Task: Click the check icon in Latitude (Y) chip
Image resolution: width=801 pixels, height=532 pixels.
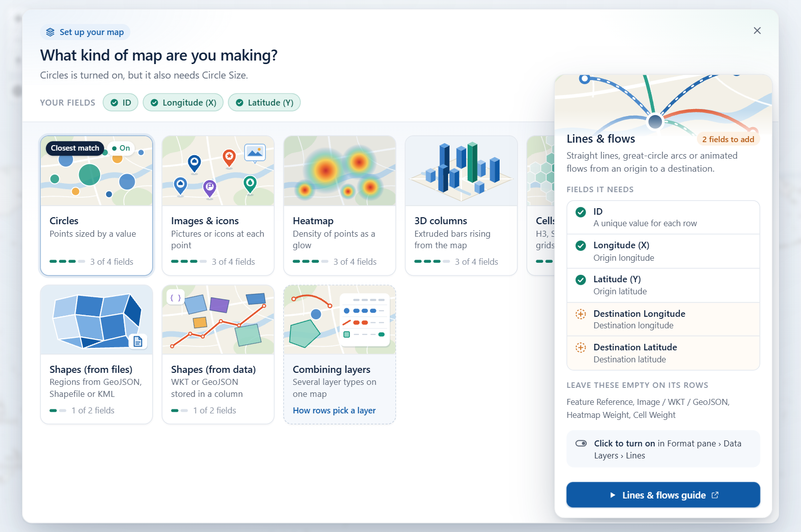Action: (x=240, y=103)
